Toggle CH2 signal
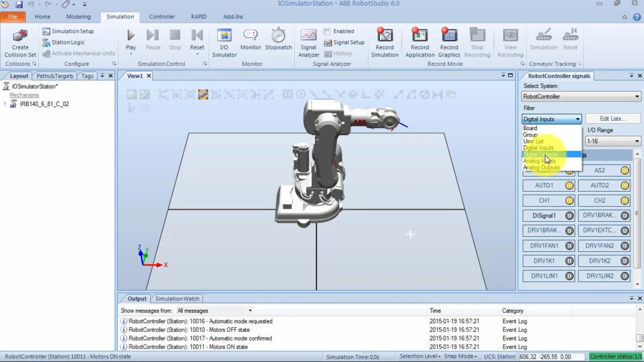The height and width of the screenshot is (362, 644). 604,200
